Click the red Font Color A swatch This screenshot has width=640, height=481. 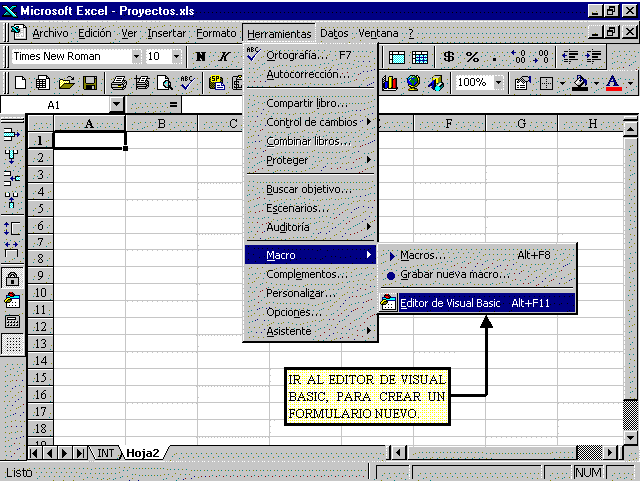pos(613,83)
